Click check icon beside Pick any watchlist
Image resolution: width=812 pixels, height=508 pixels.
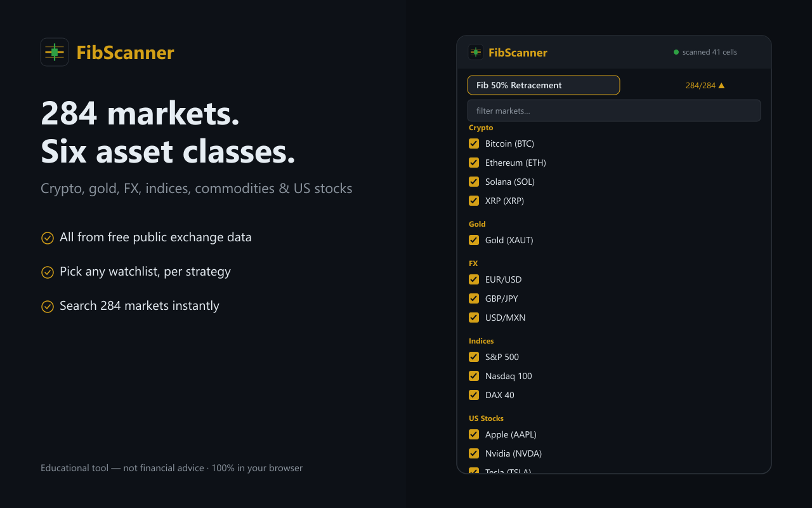point(48,272)
